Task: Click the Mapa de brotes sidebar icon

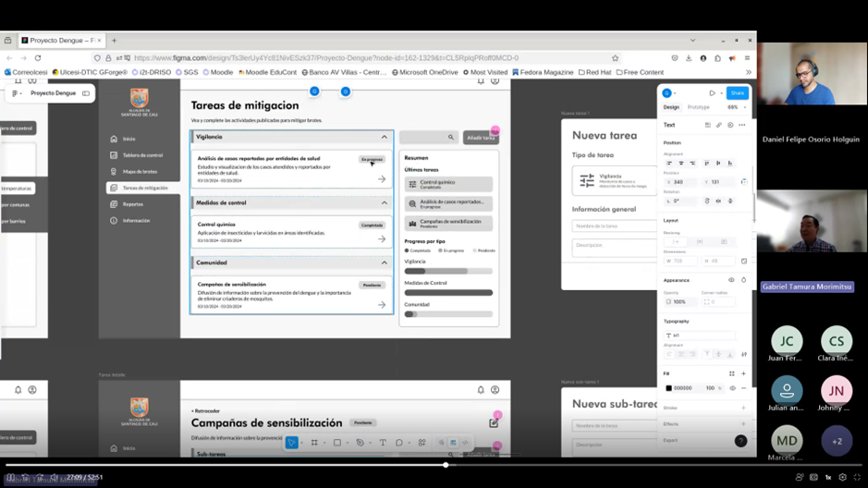Action: [x=114, y=172]
